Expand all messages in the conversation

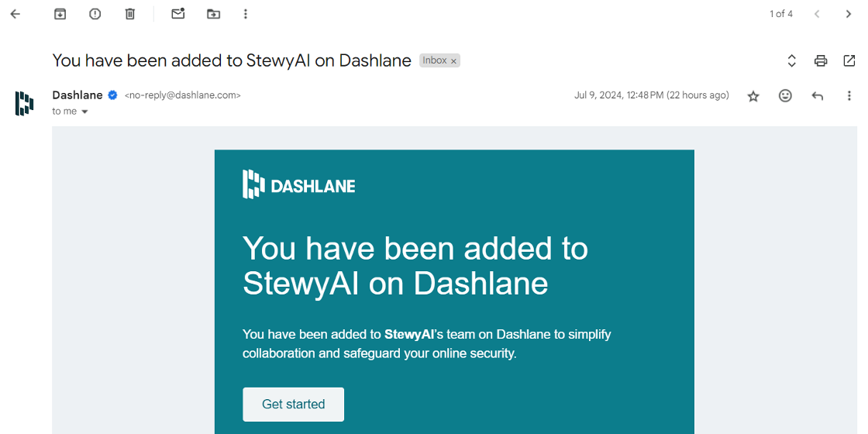791,61
